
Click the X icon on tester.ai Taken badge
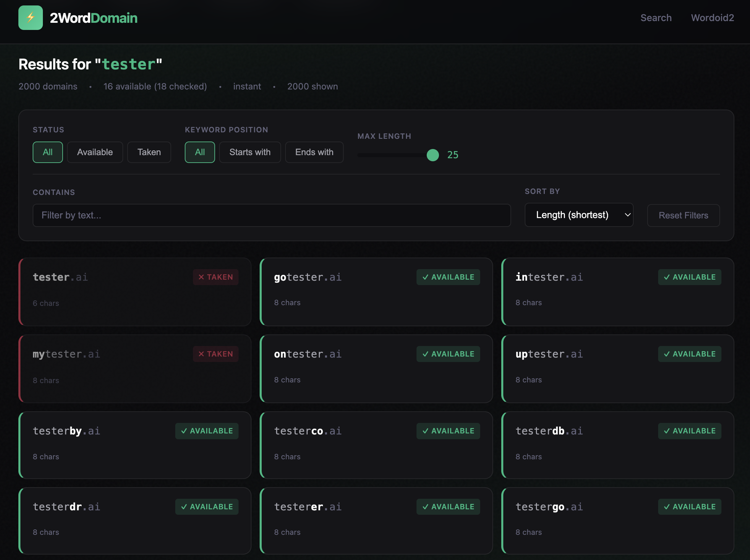(201, 277)
